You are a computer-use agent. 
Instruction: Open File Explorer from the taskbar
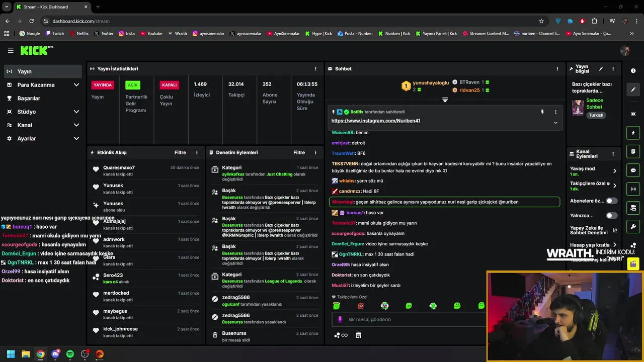26,354
